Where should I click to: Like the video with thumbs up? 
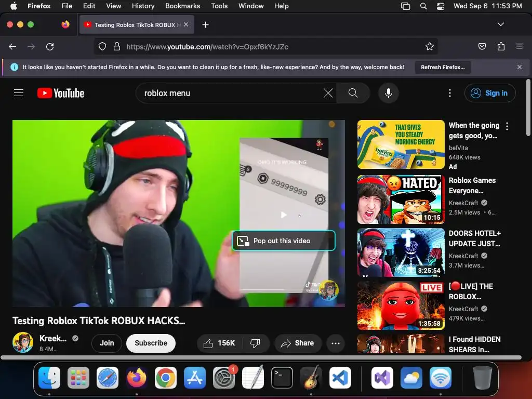click(220, 343)
